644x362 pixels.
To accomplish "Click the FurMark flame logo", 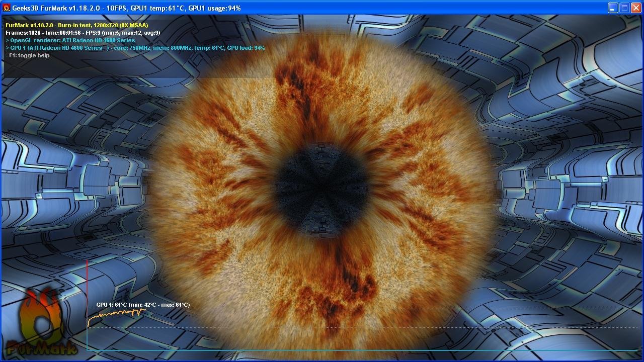I will pos(42,322).
